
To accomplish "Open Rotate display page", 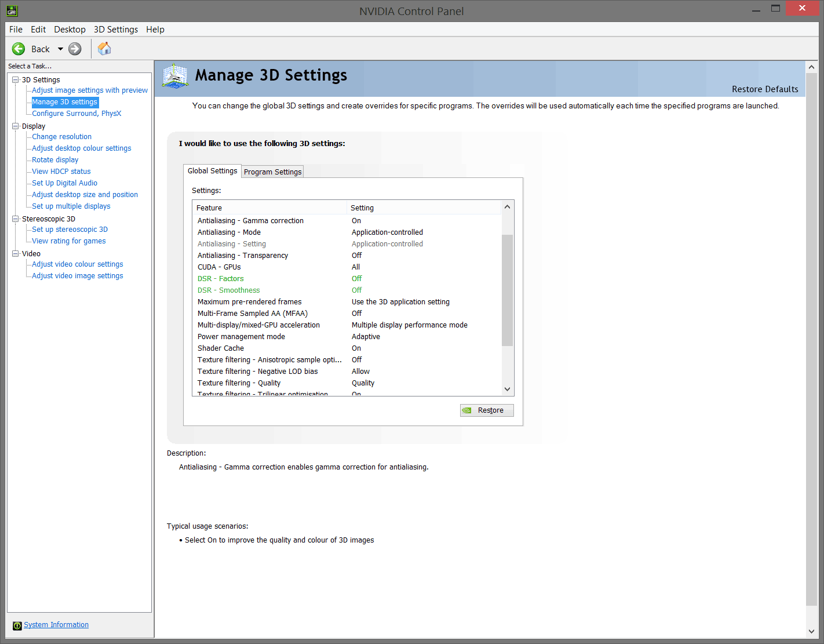I will (55, 160).
